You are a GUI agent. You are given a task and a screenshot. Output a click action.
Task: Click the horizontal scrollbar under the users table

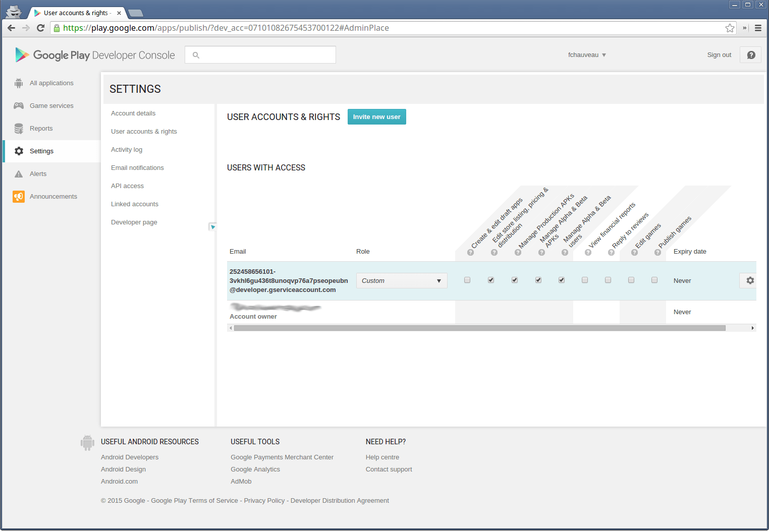(479, 328)
